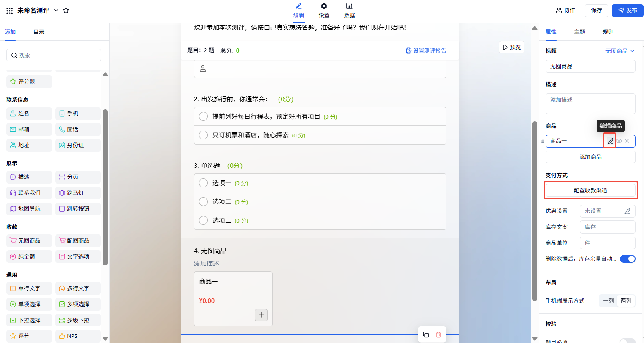
Task: Click the duplicate icon for question 4
Action: click(426, 335)
